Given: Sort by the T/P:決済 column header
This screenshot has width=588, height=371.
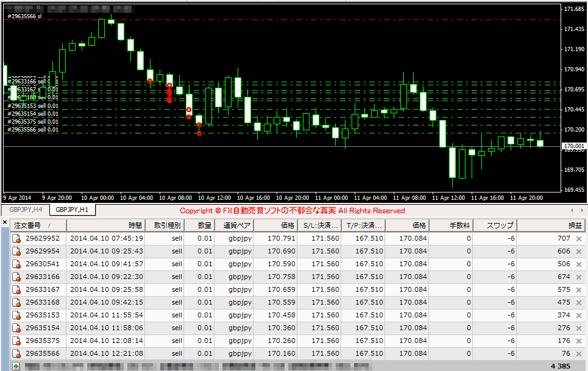Looking at the screenshot, I should click(363, 225).
